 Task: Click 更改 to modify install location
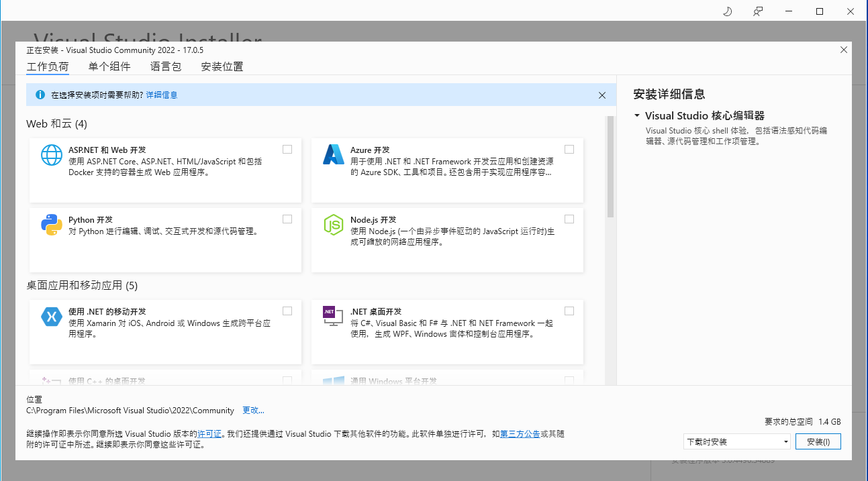point(253,410)
